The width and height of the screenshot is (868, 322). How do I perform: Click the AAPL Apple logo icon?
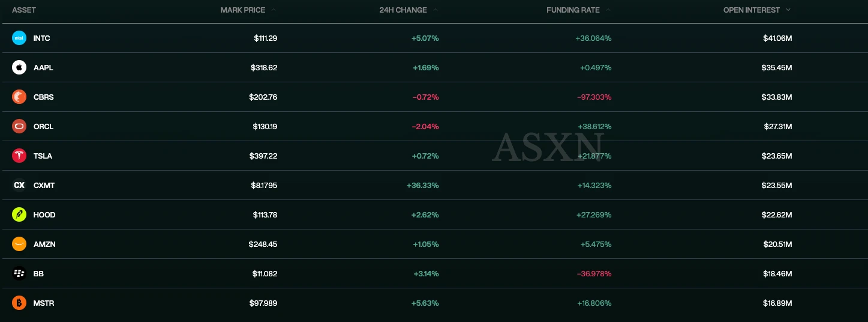(x=19, y=67)
